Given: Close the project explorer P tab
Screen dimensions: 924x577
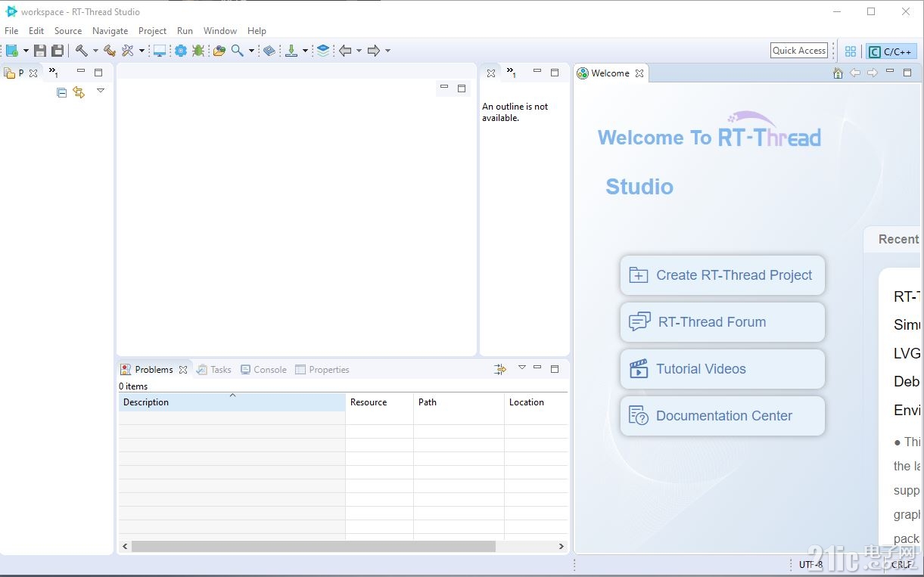Looking at the screenshot, I should pyautogui.click(x=33, y=73).
